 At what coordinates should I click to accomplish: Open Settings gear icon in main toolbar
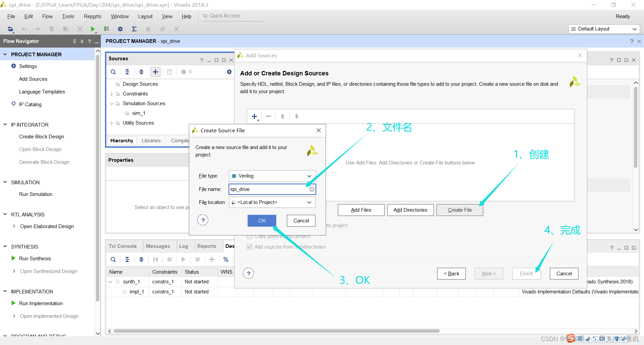click(x=120, y=29)
